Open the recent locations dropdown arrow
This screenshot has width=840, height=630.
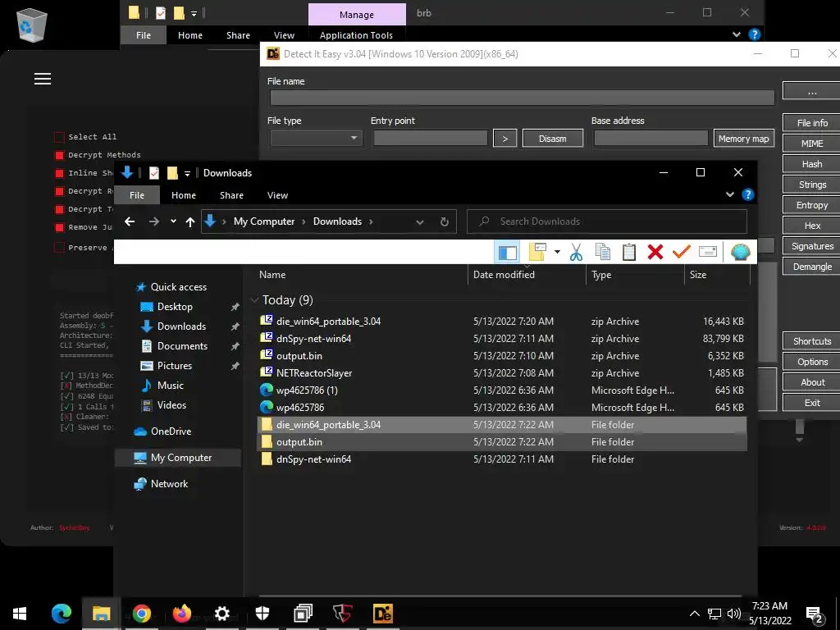pyautogui.click(x=173, y=221)
